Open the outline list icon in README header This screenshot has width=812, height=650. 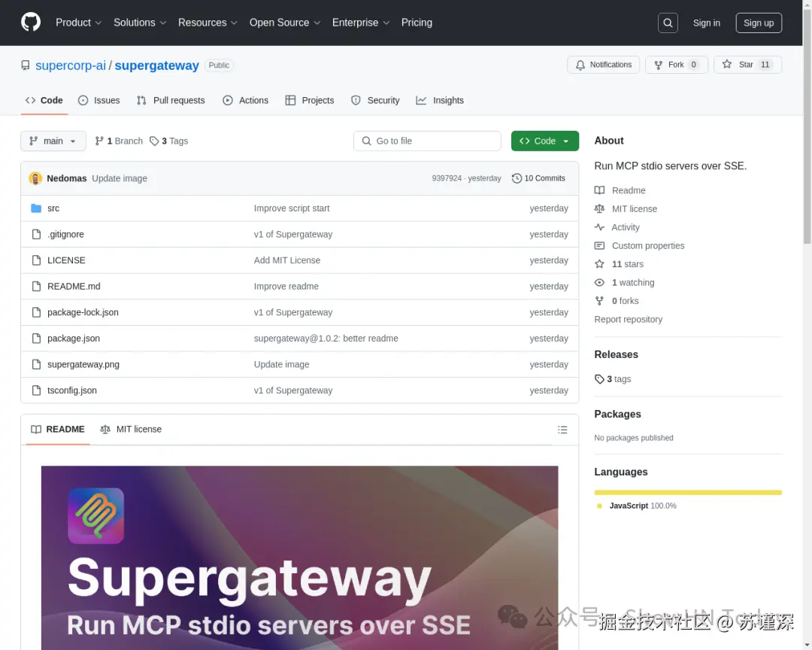pos(562,430)
